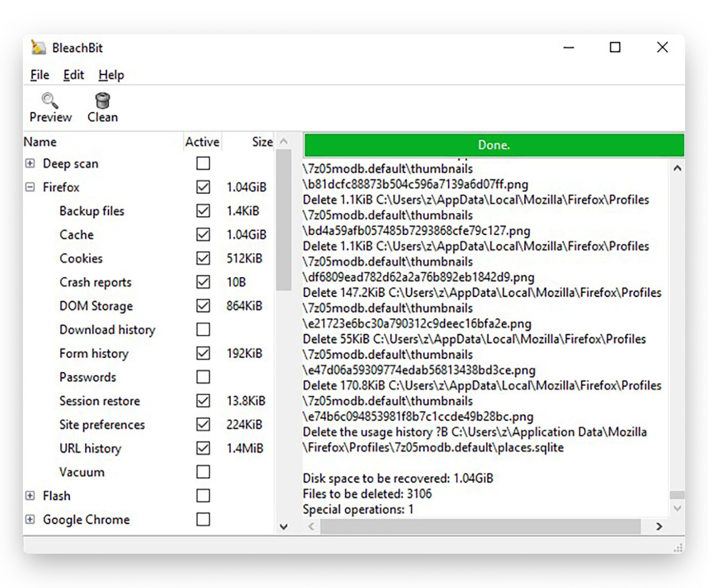Click the Clean trash can icon
Viewport: 708px width, 588px height.
coord(103,100)
